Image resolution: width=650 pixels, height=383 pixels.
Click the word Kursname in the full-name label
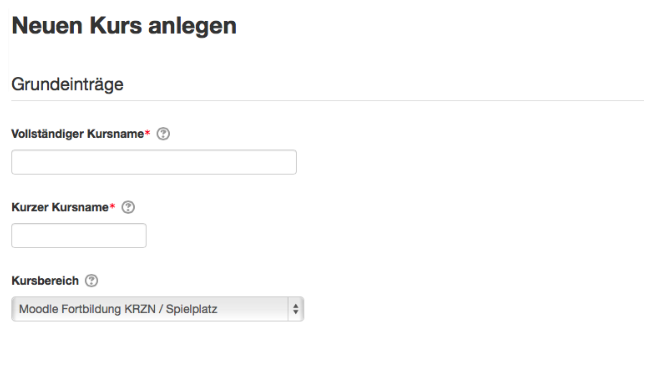(116, 134)
